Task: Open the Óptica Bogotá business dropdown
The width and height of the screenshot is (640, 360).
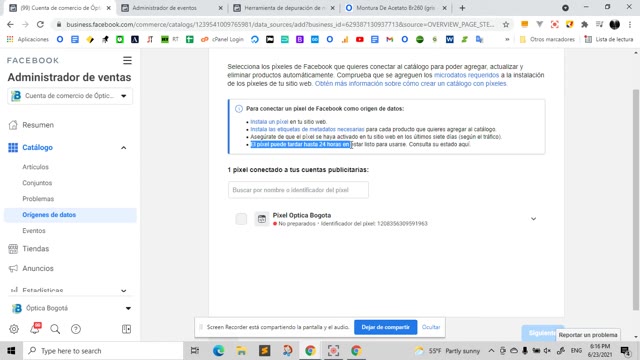Action: (x=70, y=308)
